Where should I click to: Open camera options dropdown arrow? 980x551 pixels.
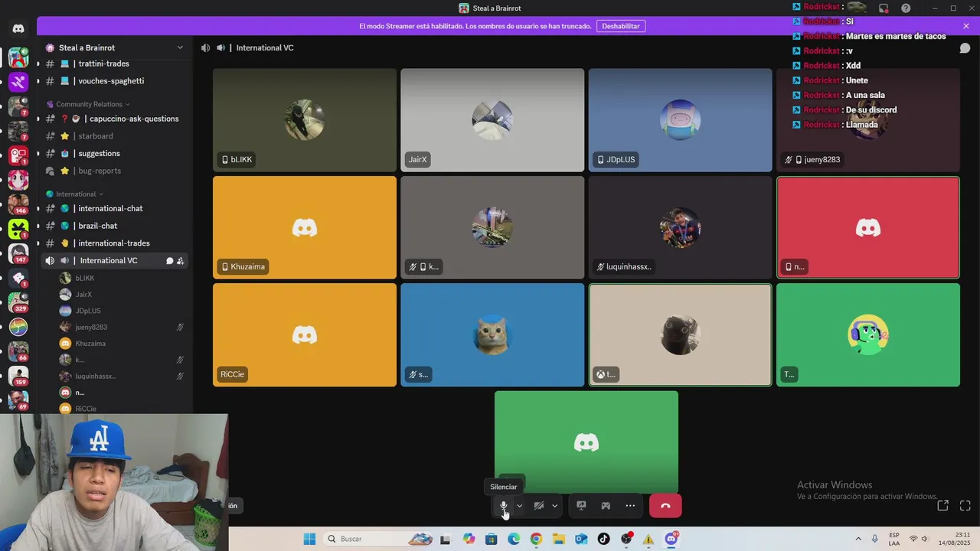(x=554, y=506)
